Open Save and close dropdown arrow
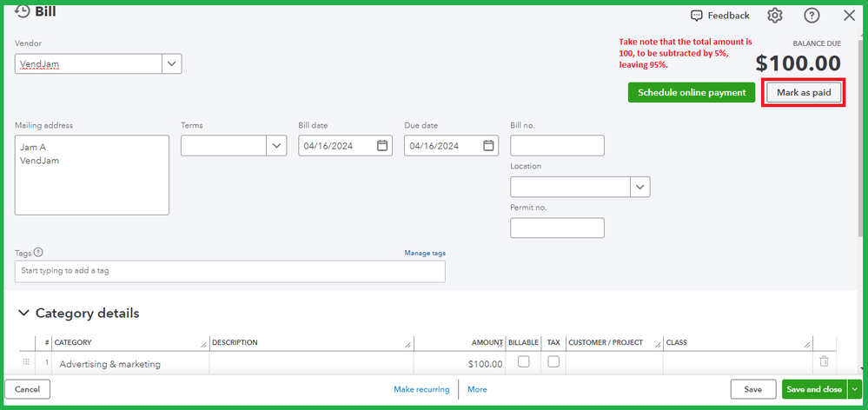The width and height of the screenshot is (868, 410). click(x=853, y=389)
